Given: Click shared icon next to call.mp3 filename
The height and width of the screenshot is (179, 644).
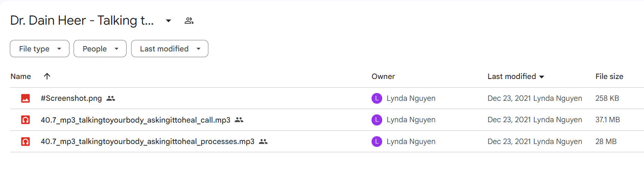Looking at the screenshot, I should [239, 120].
